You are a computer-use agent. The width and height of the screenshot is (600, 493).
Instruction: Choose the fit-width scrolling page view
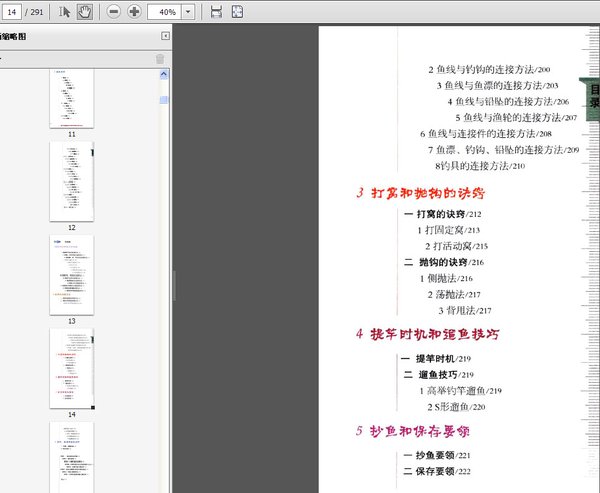(x=217, y=12)
